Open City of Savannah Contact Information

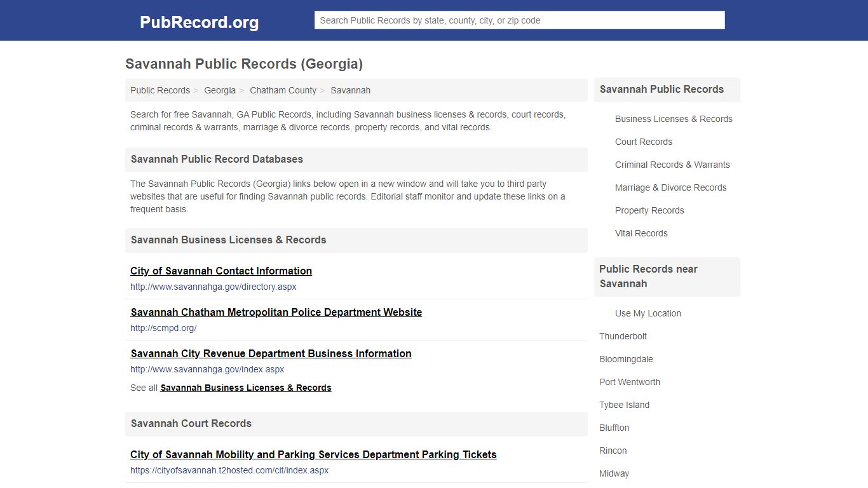pos(221,271)
